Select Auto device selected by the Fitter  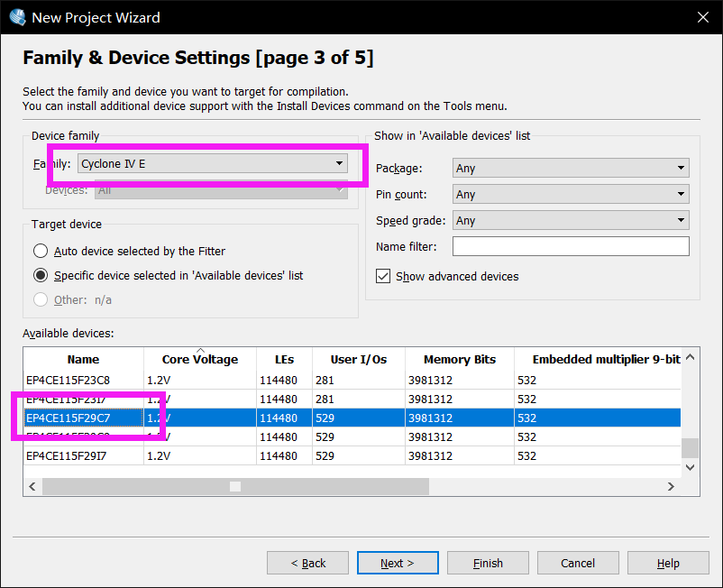41,252
